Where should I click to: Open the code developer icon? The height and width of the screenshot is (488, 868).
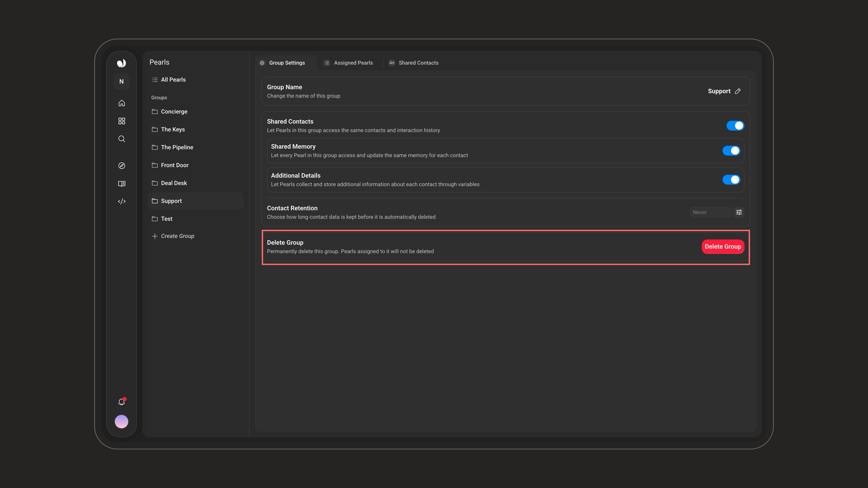point(122,201)
